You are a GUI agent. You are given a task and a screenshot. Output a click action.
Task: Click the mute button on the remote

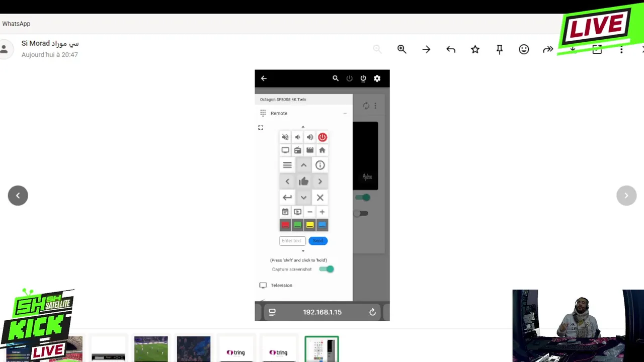coord(285,137)
